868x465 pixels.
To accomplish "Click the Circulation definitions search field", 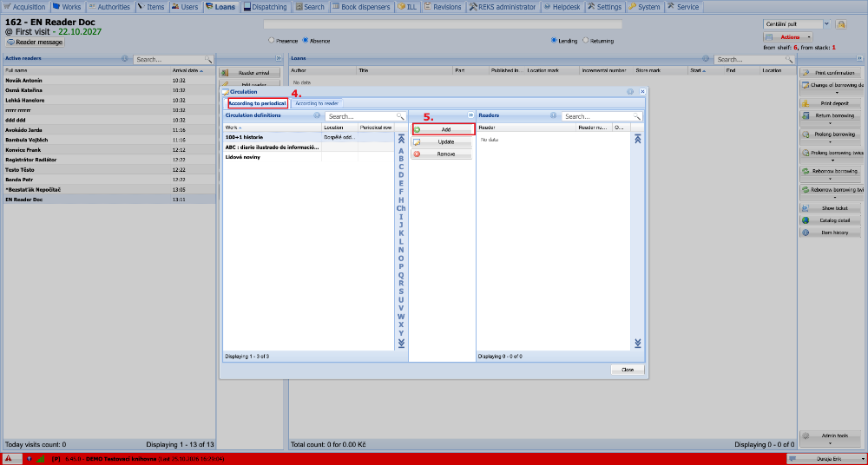I will coord(361,116).
